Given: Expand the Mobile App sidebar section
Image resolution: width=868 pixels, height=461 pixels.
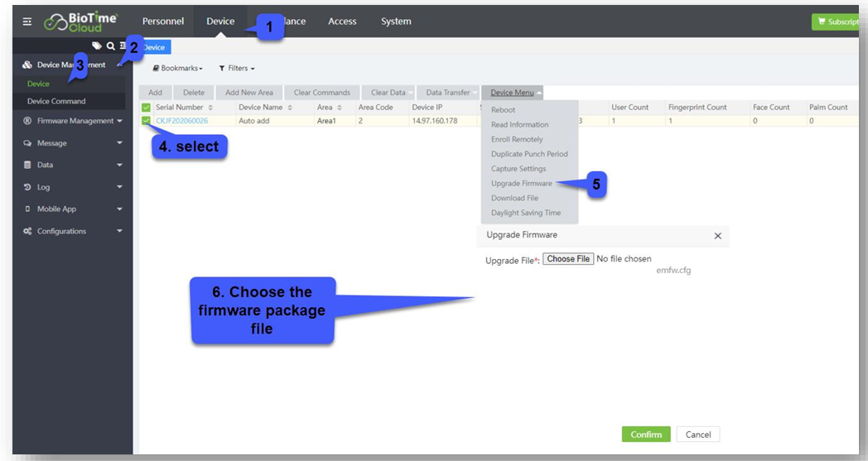Looking at the screenshot, I should point(119,209).
